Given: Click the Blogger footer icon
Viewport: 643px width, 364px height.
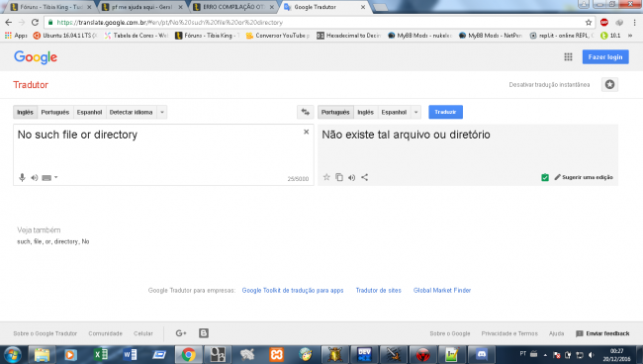Looking at the screenshot, I should (204, 333).
